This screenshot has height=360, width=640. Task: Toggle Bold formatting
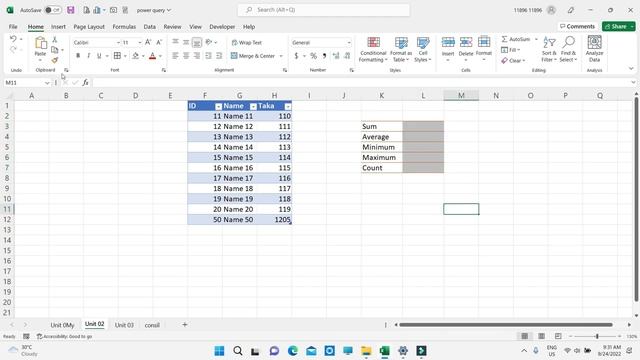coord(78,56)
